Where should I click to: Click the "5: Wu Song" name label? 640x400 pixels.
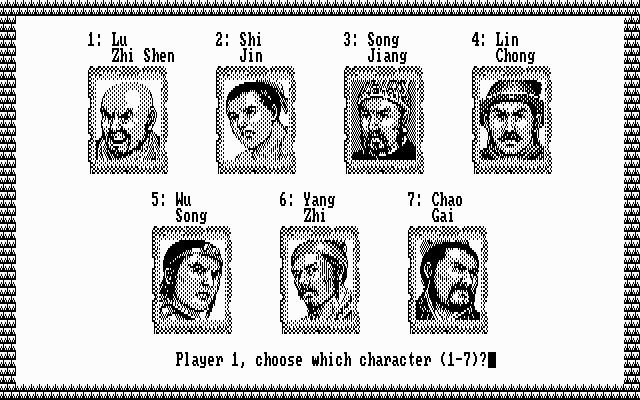[179, 208]
